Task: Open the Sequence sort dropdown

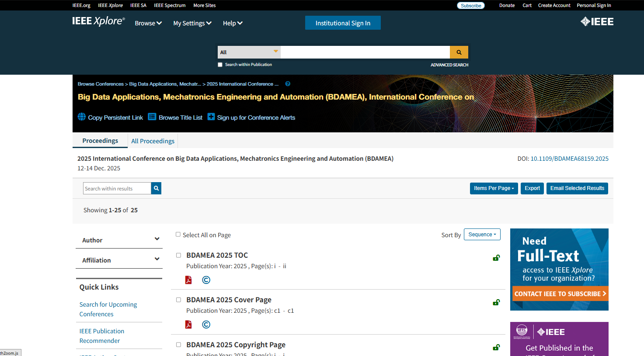Action: tap(482, 235)
